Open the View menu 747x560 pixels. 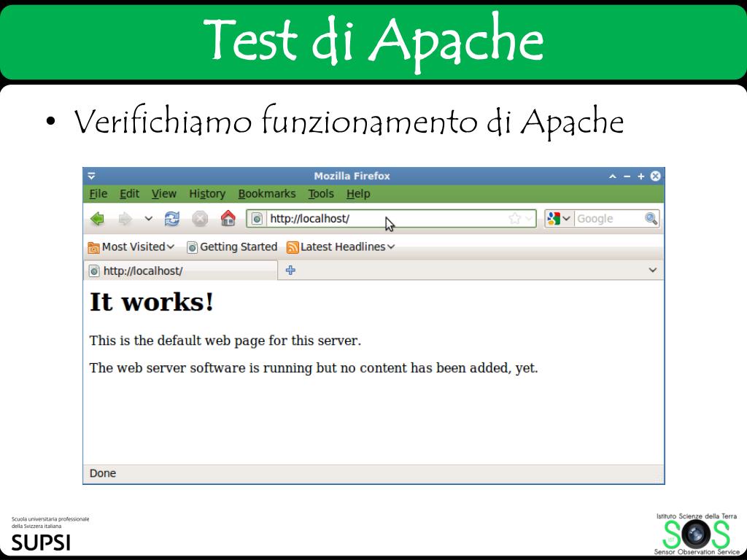click(164, 194)
